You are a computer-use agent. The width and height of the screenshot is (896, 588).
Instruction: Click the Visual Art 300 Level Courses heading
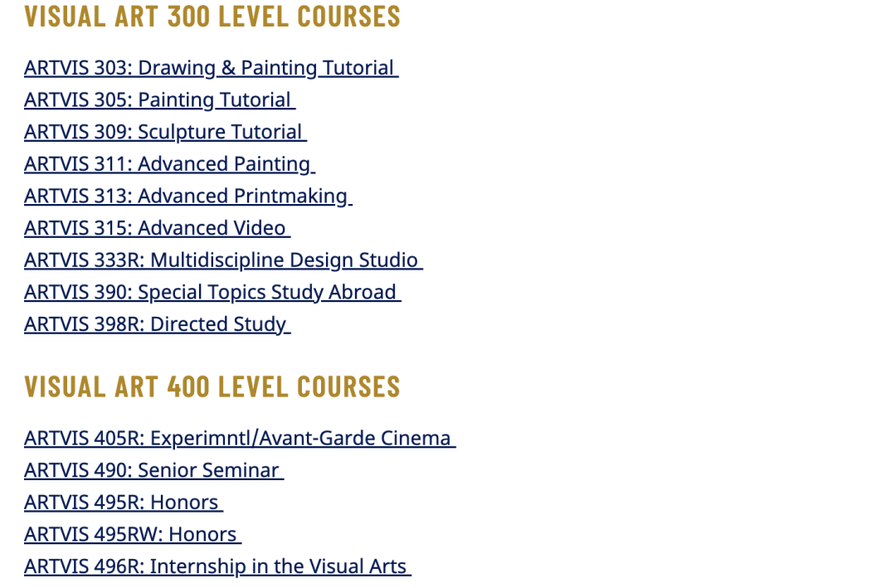212,17
